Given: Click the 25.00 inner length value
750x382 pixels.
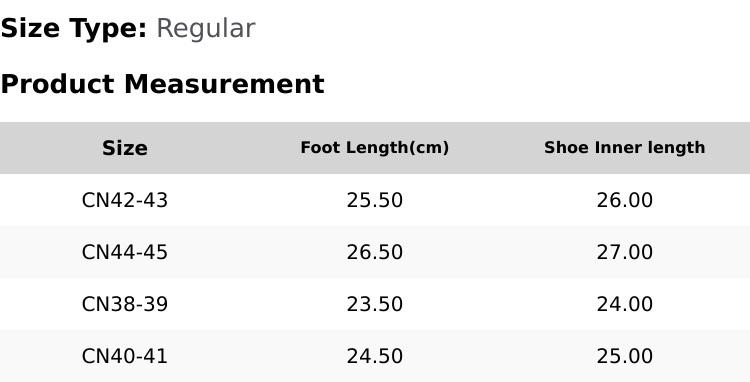Looking at the screenshot, I should tap(625, 356).
